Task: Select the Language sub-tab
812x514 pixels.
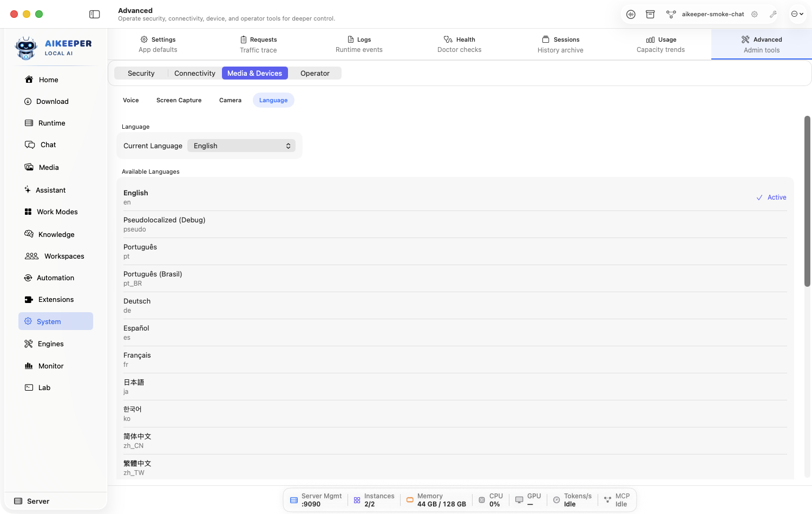Action: point(273,100)
